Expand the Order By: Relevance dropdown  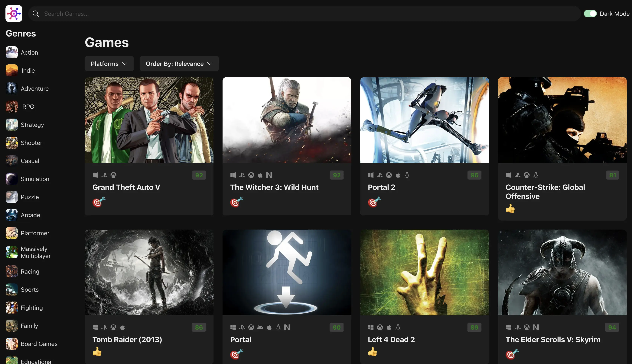179,64
